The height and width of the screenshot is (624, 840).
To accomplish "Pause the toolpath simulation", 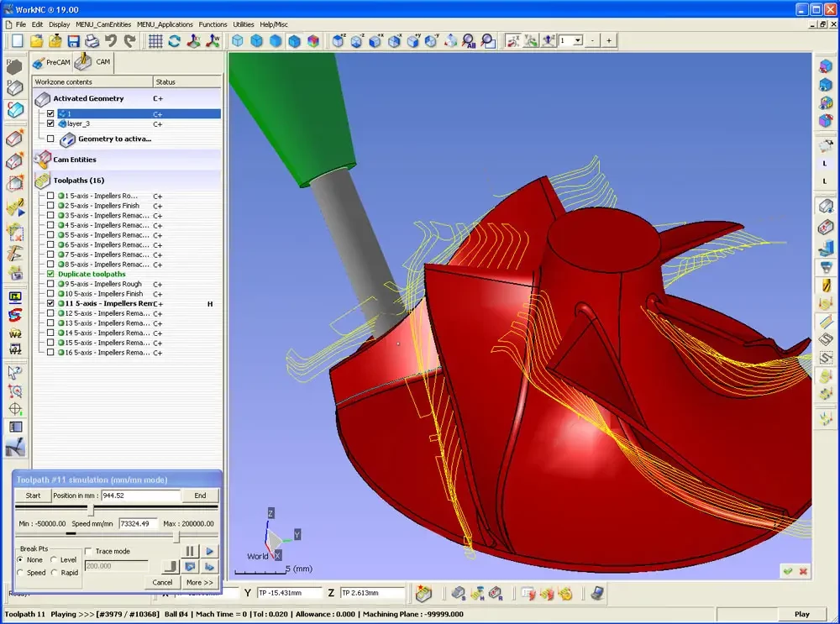I will click(190, 551).
